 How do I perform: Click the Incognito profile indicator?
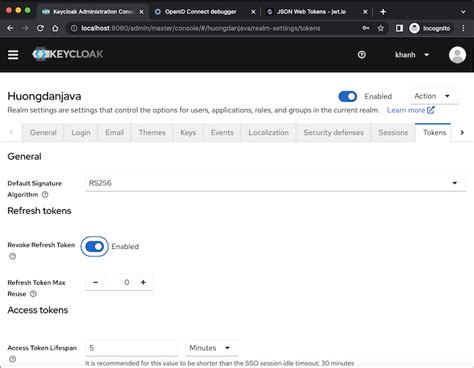[x=430, y=28]
